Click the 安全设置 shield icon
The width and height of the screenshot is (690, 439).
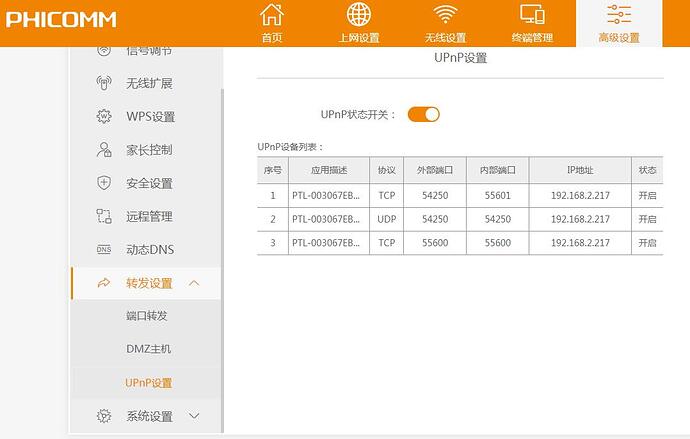(x=104, y=183)
